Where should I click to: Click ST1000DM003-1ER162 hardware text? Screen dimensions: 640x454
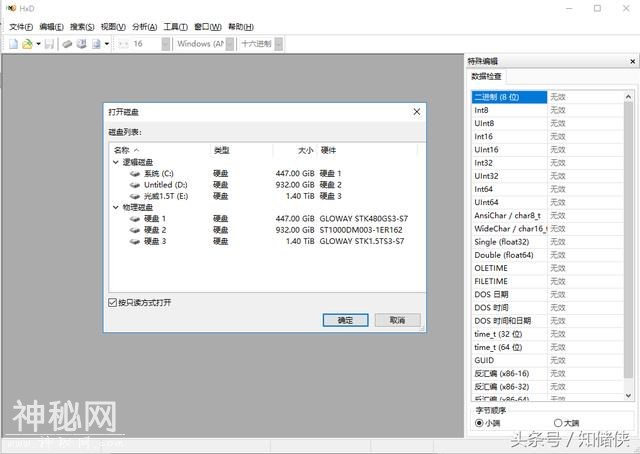(361, 230)
